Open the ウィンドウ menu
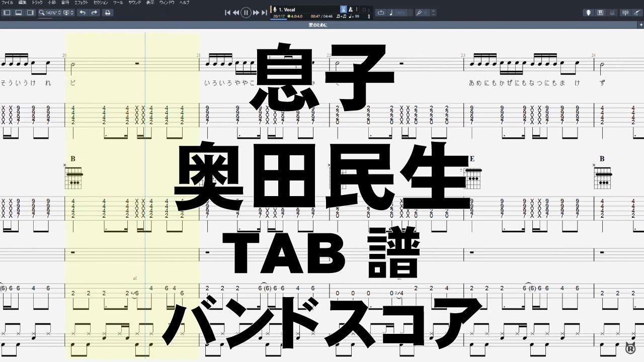Image resolution: width=644 pixels, height=362 pixels. 167,3
